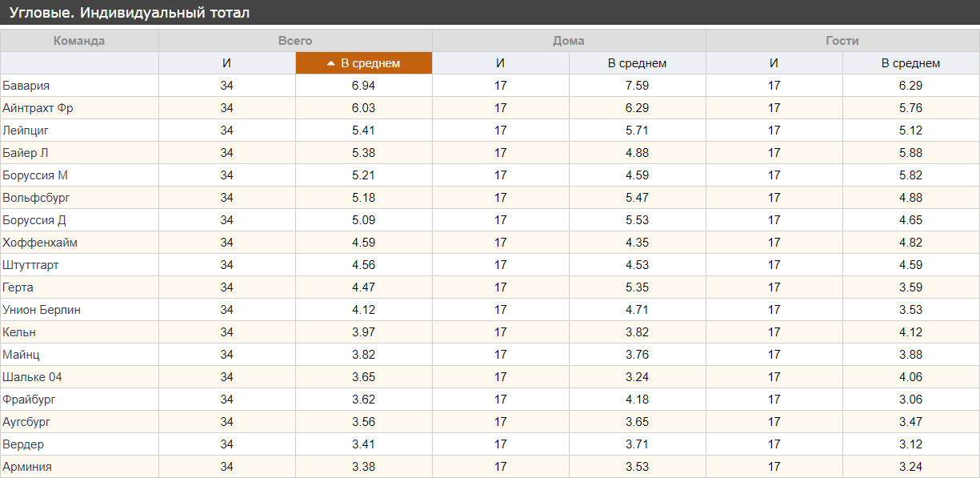The width and height of the screenshot is (980, 478).
Task: Click the team name Вердер
Action: pos(23,444)
